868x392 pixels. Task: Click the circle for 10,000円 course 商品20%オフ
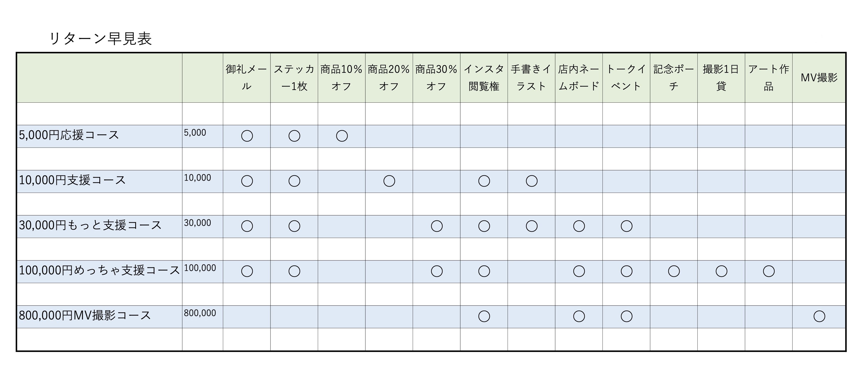[389, 181]
